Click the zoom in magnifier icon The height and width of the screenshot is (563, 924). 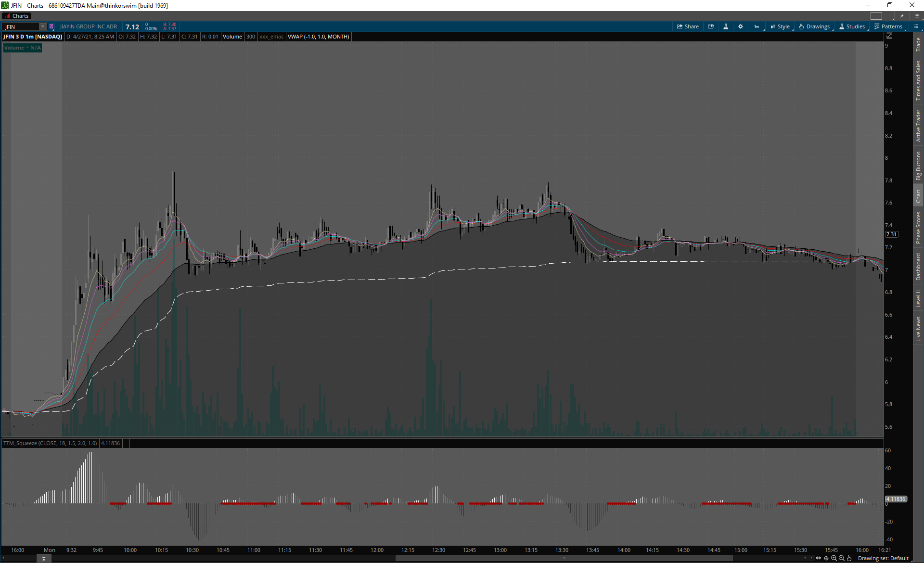[834, 558]
